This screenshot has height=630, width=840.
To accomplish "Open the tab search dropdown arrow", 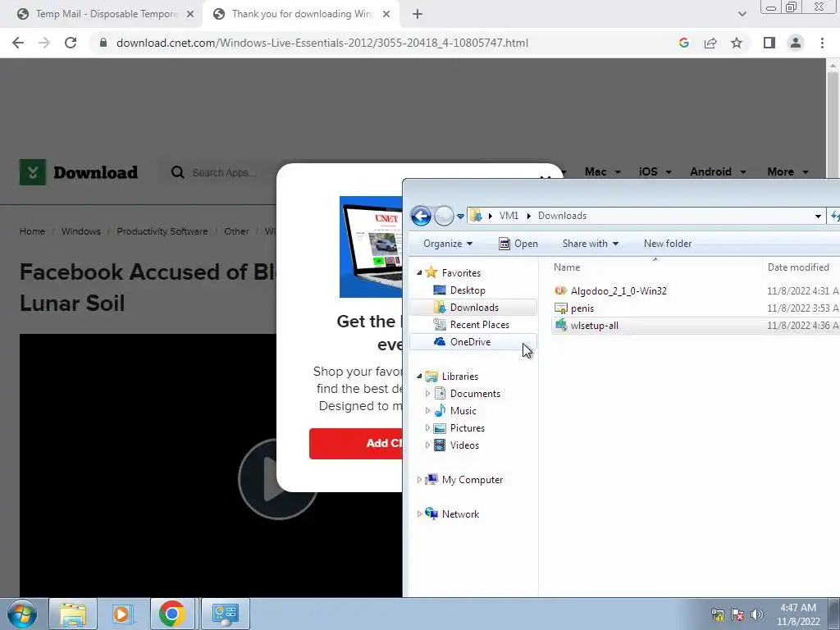I will pyautogui.click(x=742, y=14).
